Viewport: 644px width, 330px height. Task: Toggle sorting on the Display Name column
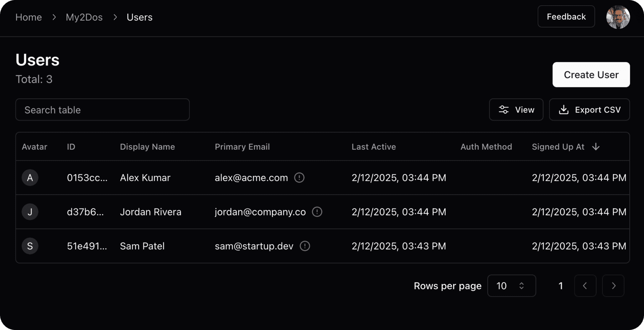147,147
